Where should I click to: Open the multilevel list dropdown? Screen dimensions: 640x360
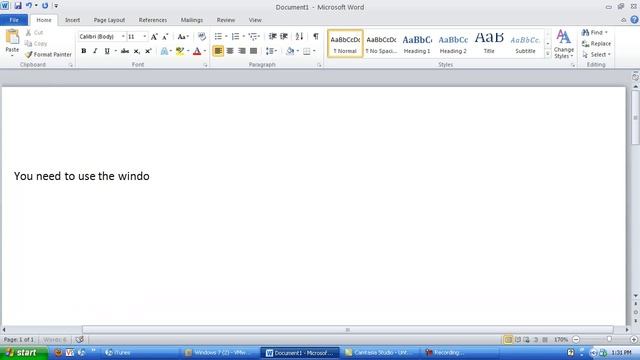pyautogui.click(x=254, y=36)
